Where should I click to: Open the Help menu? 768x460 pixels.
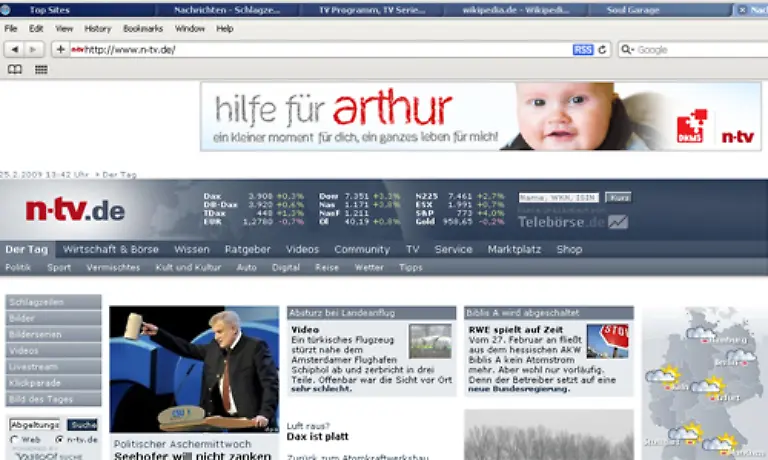click(225, 28)
